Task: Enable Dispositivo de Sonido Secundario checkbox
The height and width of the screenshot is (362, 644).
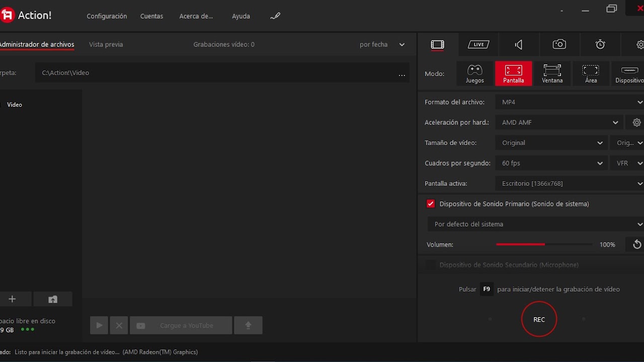Action: 431,265
